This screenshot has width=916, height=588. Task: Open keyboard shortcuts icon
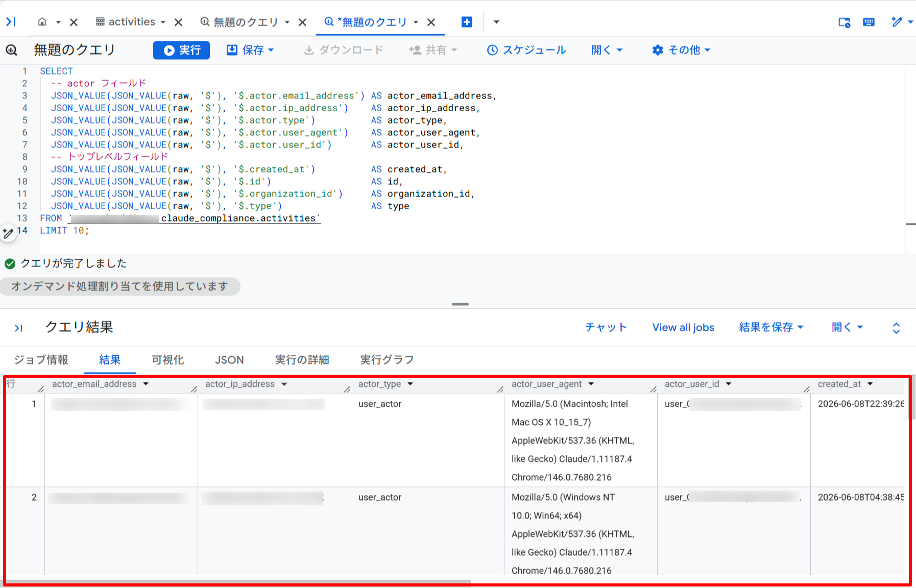click(x=869, y=22)
